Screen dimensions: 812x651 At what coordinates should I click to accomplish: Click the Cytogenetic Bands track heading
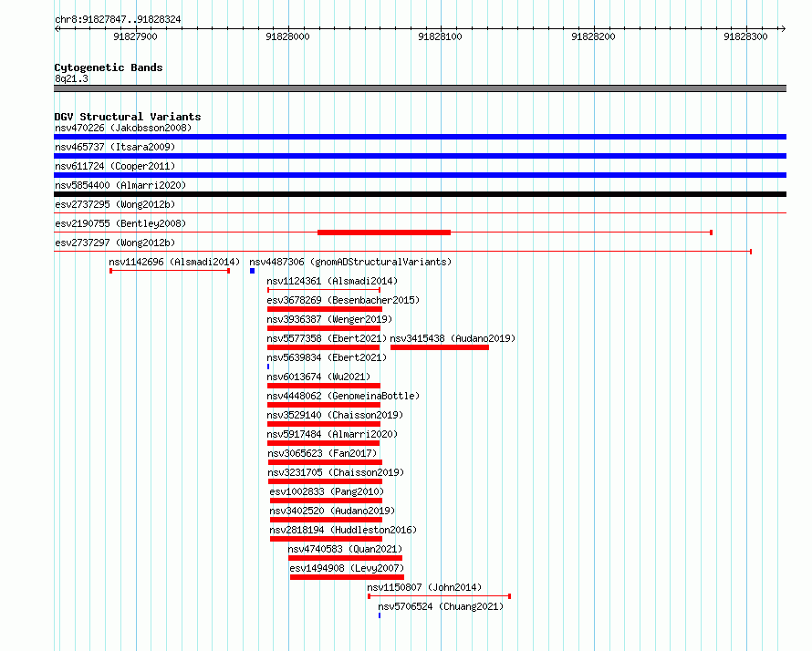coord(109,67)
